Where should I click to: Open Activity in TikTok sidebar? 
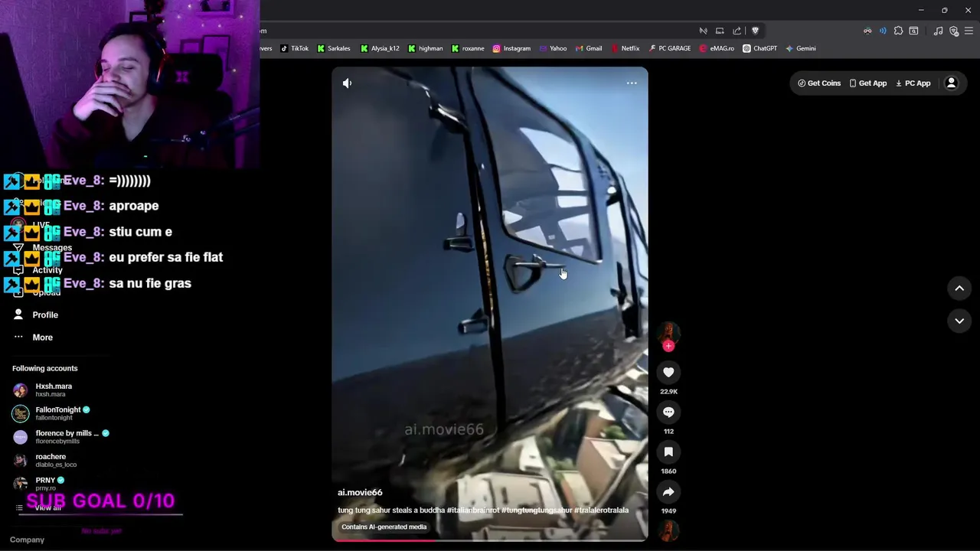38,269
